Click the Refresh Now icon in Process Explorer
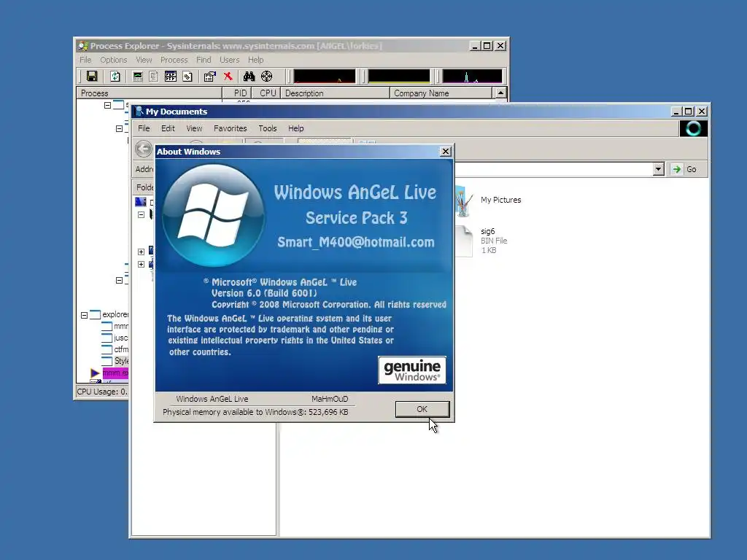 pyautogui.click(x=115, y=76)
